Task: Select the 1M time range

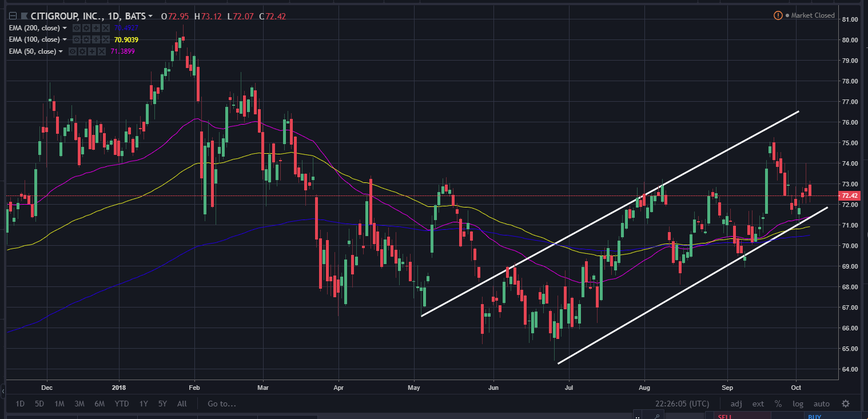Action: (x=59, y=404)
